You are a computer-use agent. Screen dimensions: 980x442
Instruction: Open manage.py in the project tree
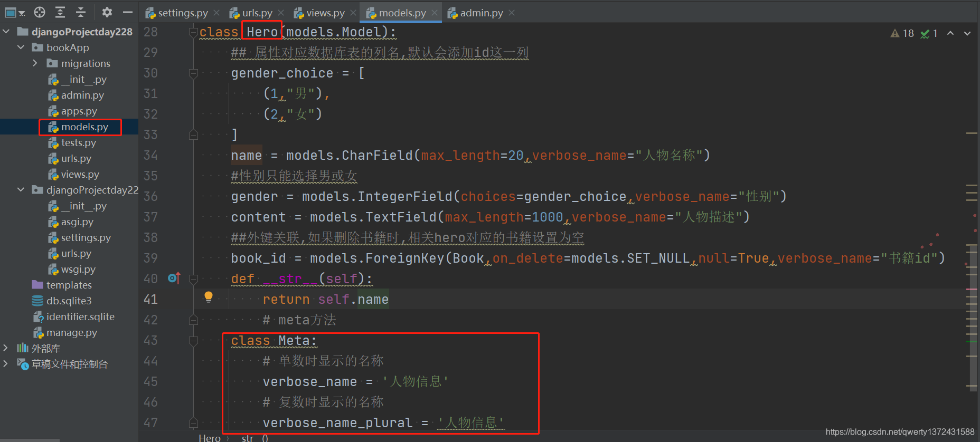(x=65, y=332)
